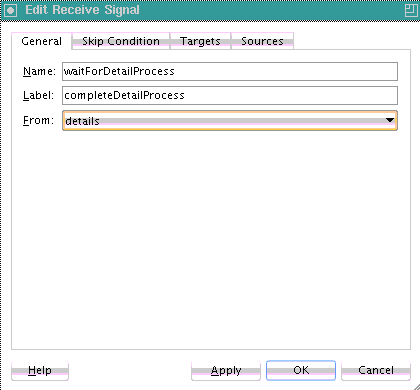The height and width of the screenshot is (390, 420).
Task: Switch to the Targets tab
Action: (x=200, y=41)
